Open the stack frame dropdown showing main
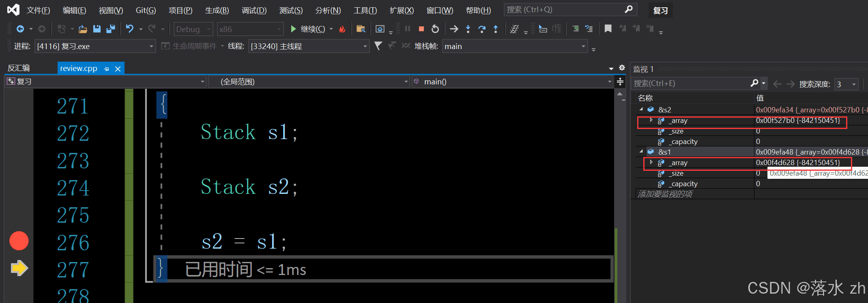Image resolution: width=868 pixels, height=303 pixels. click(515, 46)
